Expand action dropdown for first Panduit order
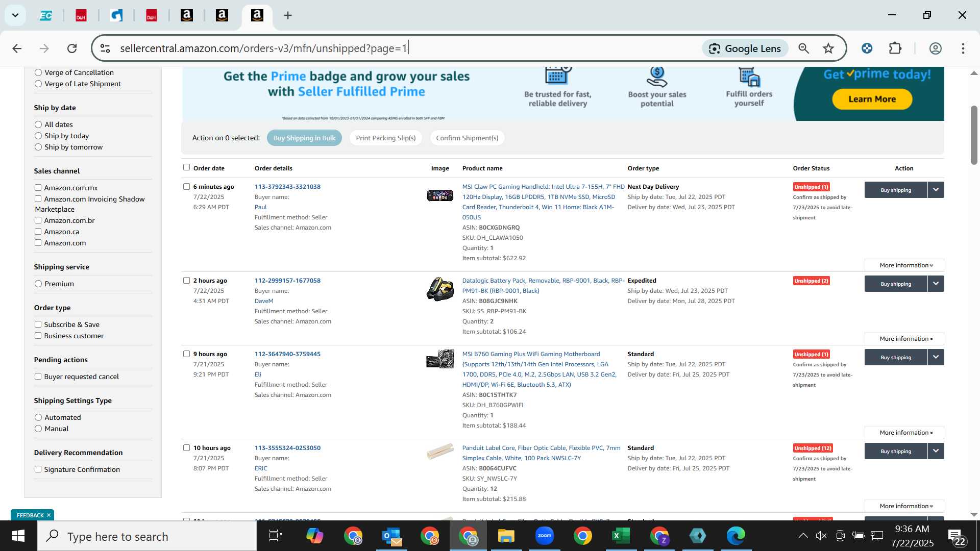The image size is (980, 551). click(x=936, y=451)
